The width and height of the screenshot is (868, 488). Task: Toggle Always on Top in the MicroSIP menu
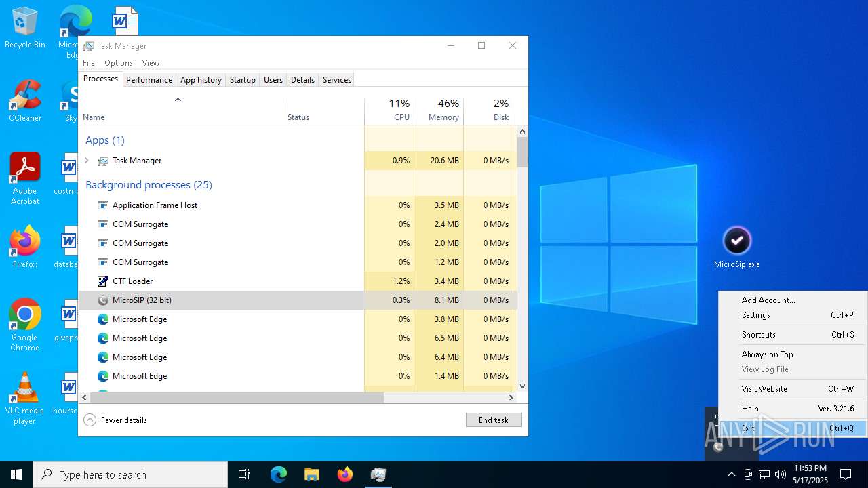click(793, 354)
